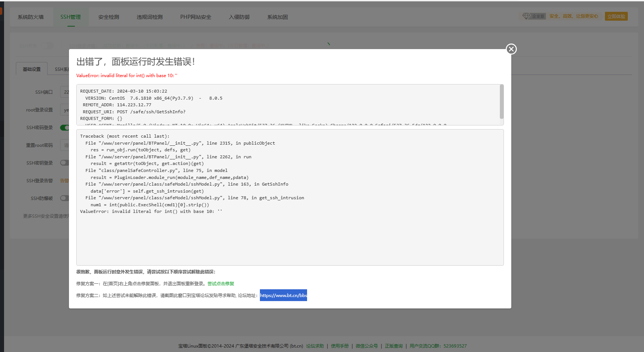Click the final ValueError line in the traceback
Screen dimensions: 644x352
(151, 211)
